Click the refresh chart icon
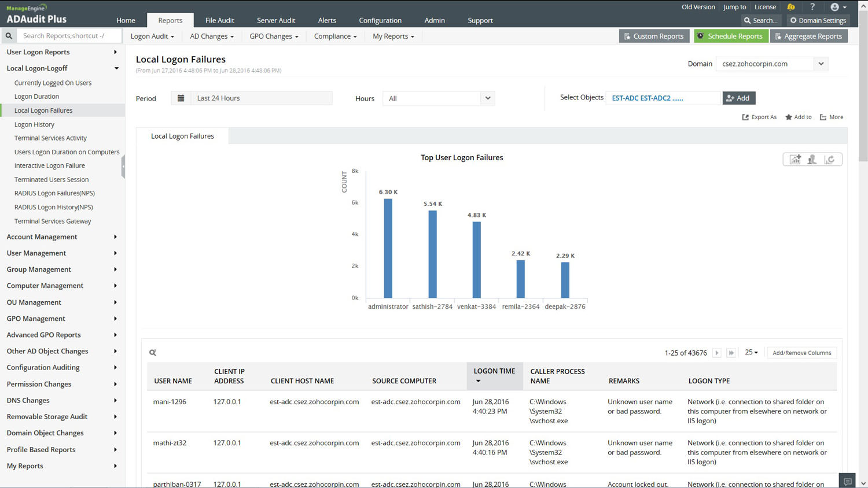 (830, 160)
